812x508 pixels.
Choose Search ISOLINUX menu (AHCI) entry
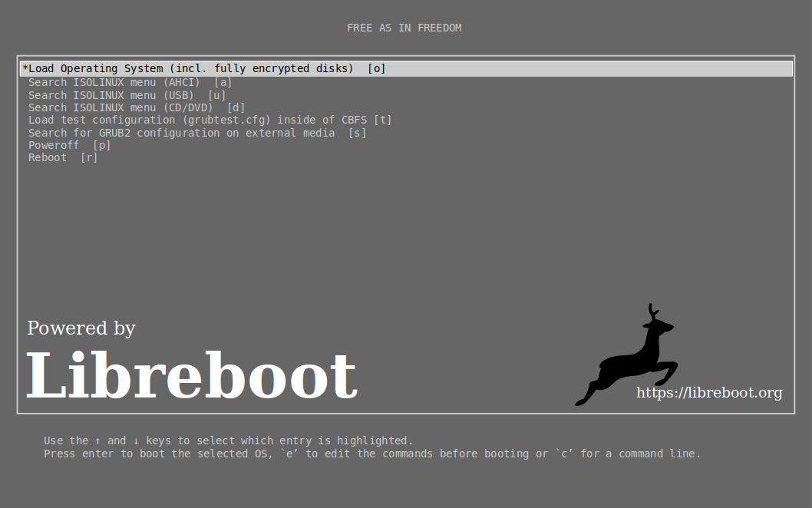(x=130, y=82)
